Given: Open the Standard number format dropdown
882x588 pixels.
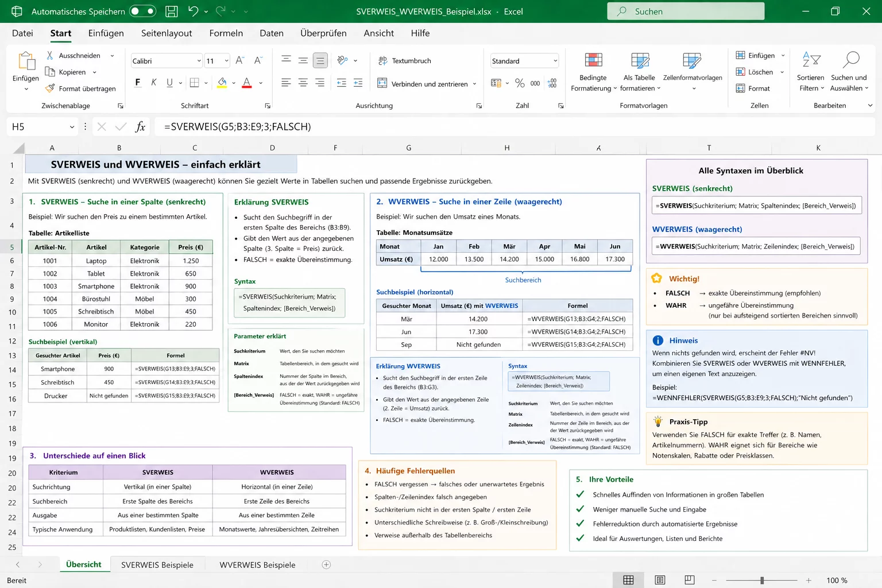Looking at the screenshot, I should tap(524, 61).
